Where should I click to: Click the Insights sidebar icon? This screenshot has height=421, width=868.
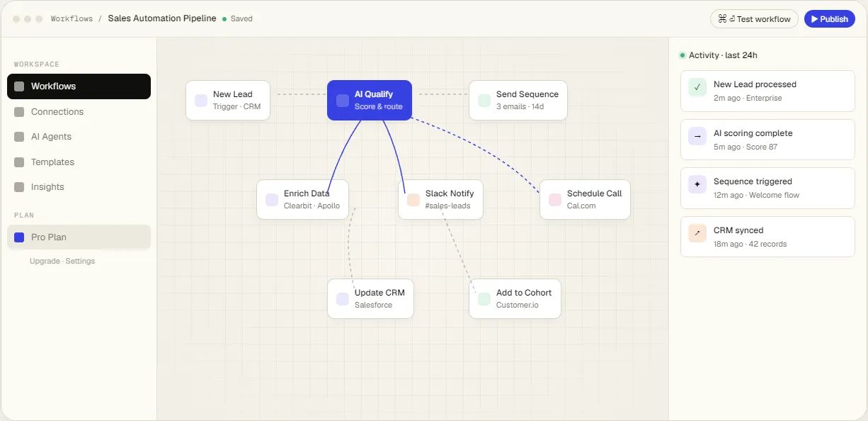pos(19,187)
